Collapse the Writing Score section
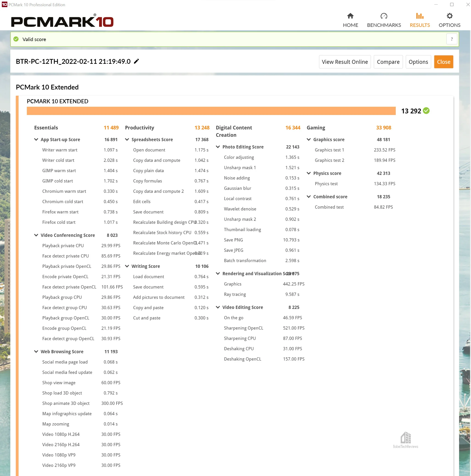This screenshot has height=476, width=471. coord(127,266)
